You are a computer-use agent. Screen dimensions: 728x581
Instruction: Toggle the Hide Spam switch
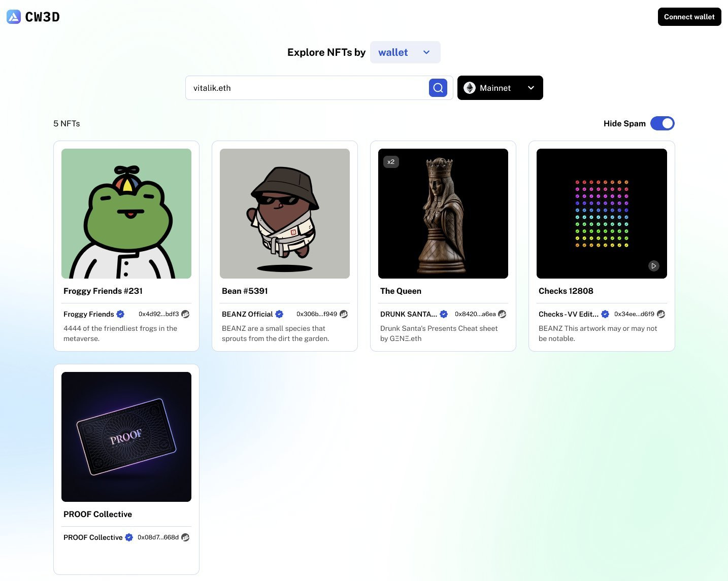coord(663,123)
